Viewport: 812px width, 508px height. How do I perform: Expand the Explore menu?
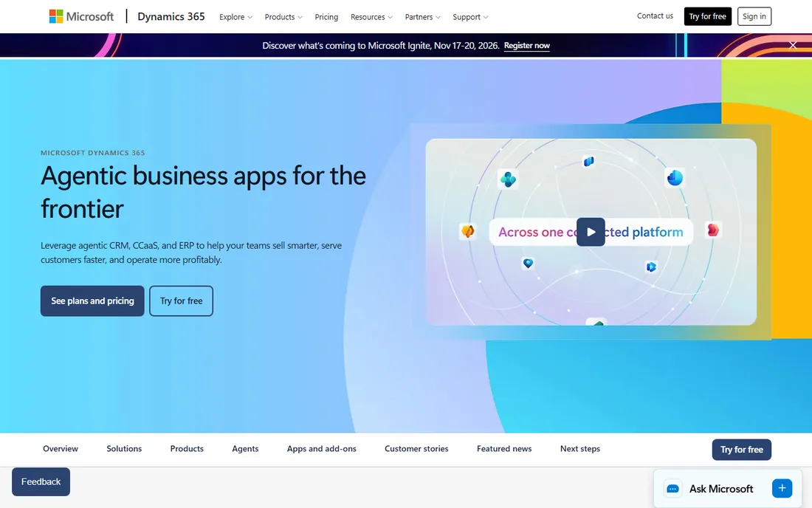point(235,17)
